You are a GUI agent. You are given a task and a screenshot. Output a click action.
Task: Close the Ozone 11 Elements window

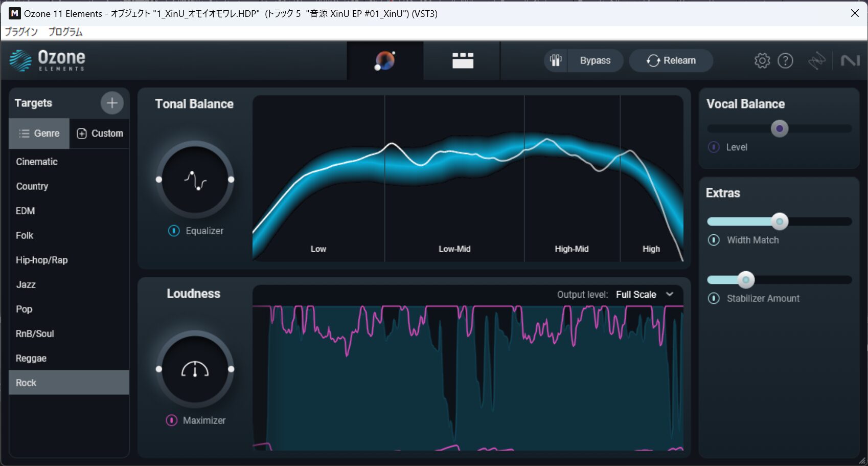pos(855,13)
